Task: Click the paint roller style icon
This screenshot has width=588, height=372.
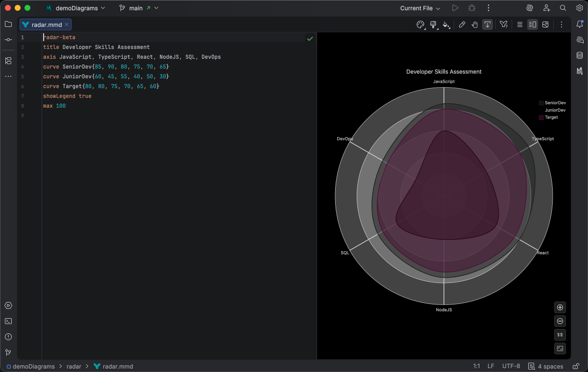Action: (x=433, y=24)
